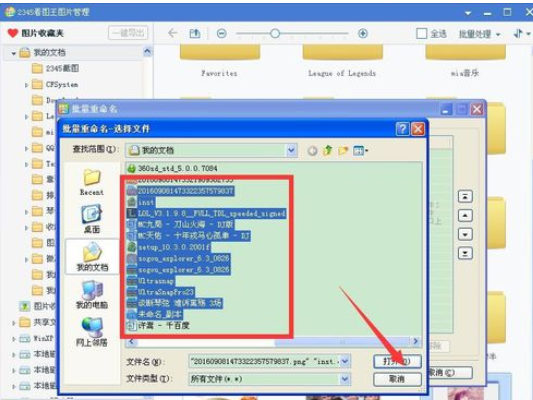Select 我的电脑 in places sidebar
This screenshot has height=400, width=533.
[92, 295]
